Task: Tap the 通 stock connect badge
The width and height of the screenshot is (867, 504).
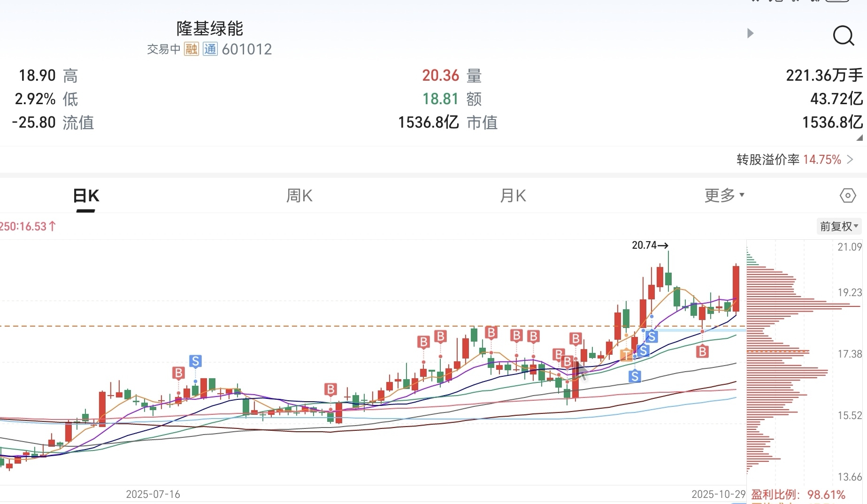Action: (x=210, y=49)
